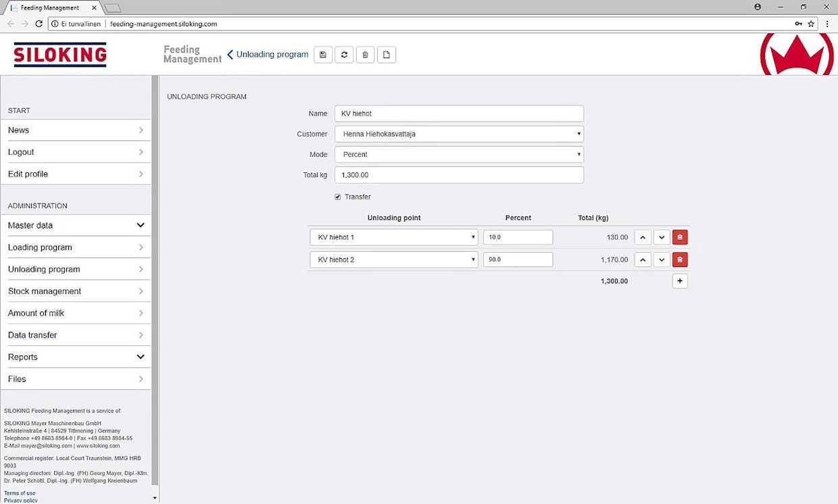
Task: Click the refresh icon in toolbar
Action: 344,55
